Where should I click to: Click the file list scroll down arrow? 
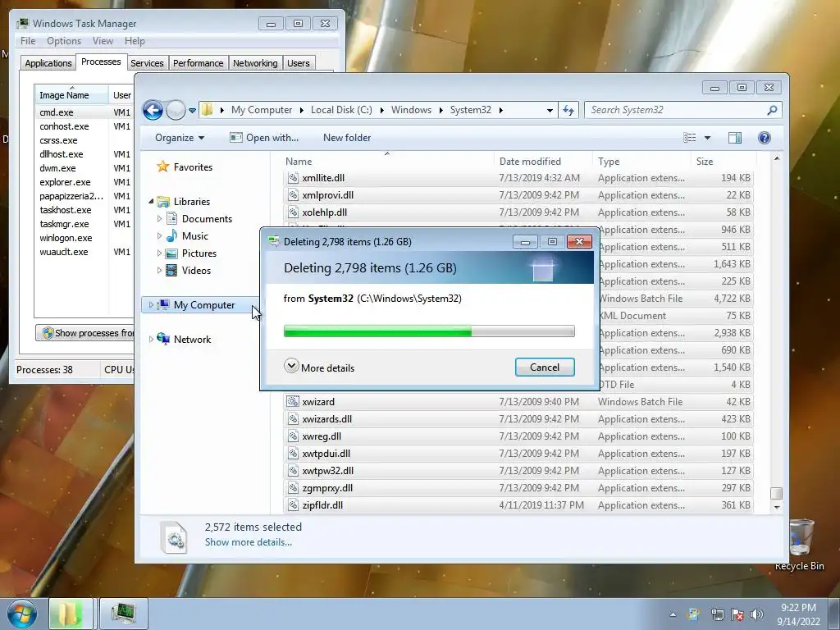point(776,507)
